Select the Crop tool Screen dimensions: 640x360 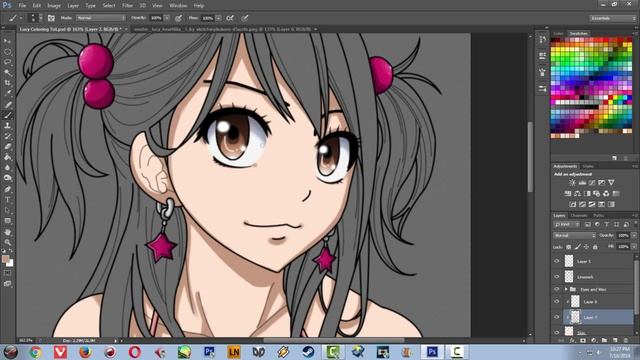pyautogui.click(x=7, y=83)
